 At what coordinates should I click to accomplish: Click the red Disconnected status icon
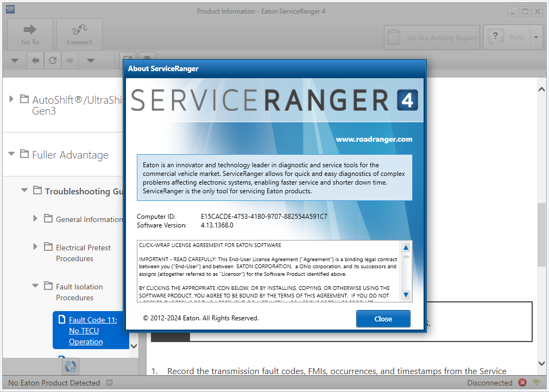[x=522, y=383]
